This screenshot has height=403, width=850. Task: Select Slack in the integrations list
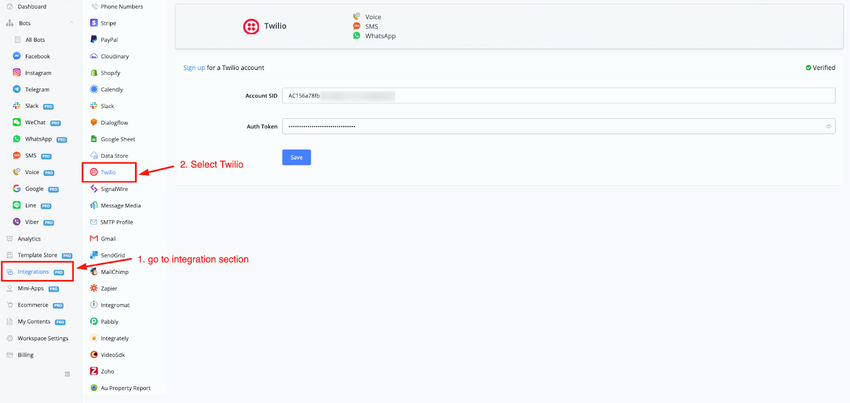[x=102, y=106]
